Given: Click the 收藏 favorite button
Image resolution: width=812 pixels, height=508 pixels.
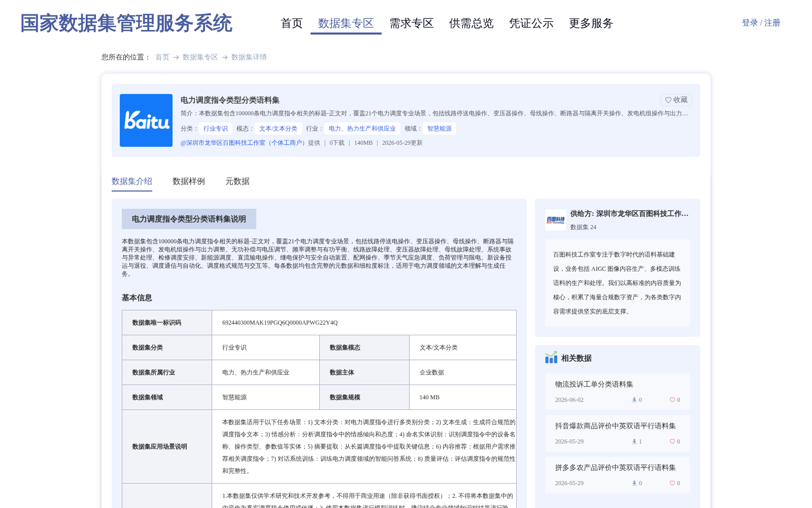Looking at the screenshot, I should 676,100.
